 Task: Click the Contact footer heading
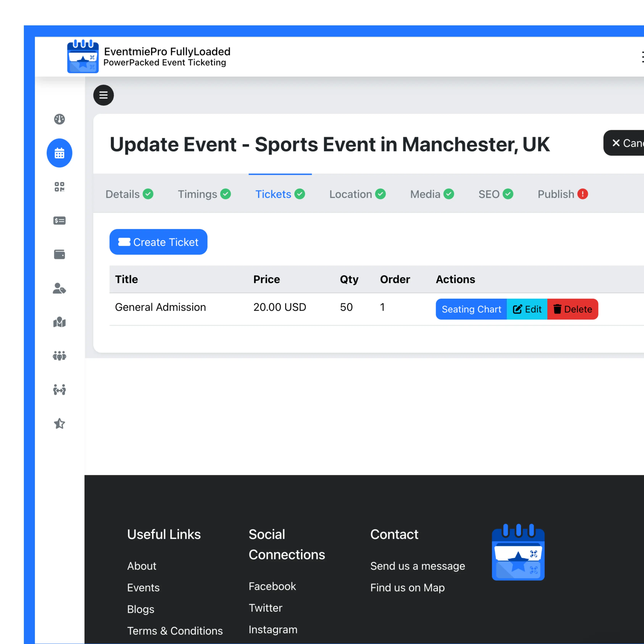click(394, 534)
